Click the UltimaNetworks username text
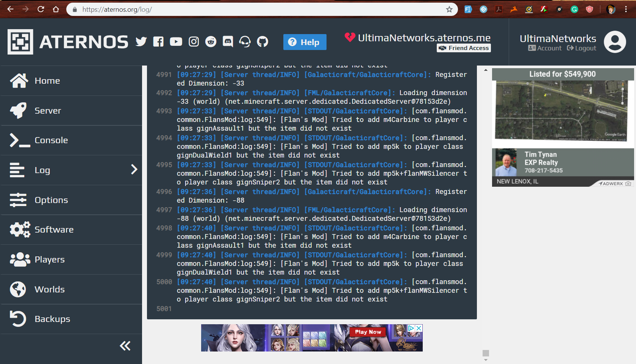Viewport: 636px width, 364px height. (x=558, y=39)
